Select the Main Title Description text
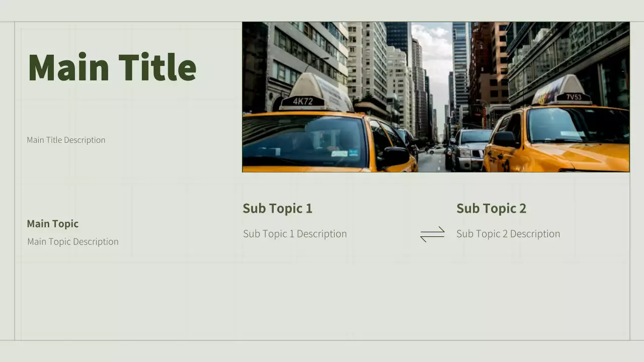Viewport: 644px width, 362px height. (x=66, y=140)
